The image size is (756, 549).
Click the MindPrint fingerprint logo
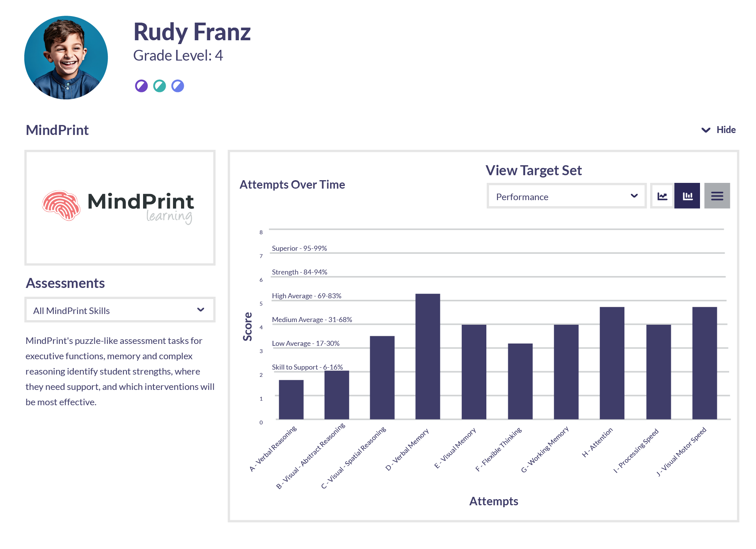[x=61, y=205]
